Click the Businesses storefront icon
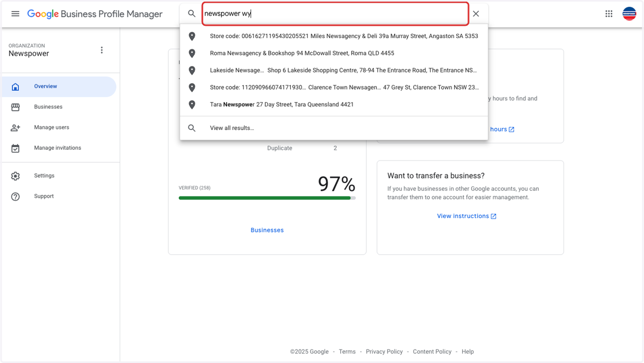Screen dimensions: 644x363 (16, 107)
